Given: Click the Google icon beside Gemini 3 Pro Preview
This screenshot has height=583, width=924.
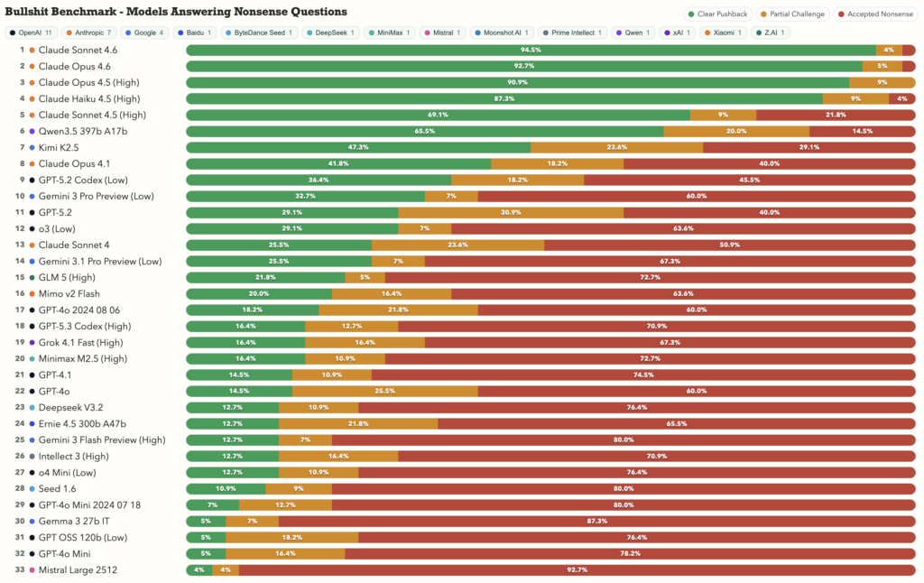Looking at the screenshot, I should click(33, 196).
